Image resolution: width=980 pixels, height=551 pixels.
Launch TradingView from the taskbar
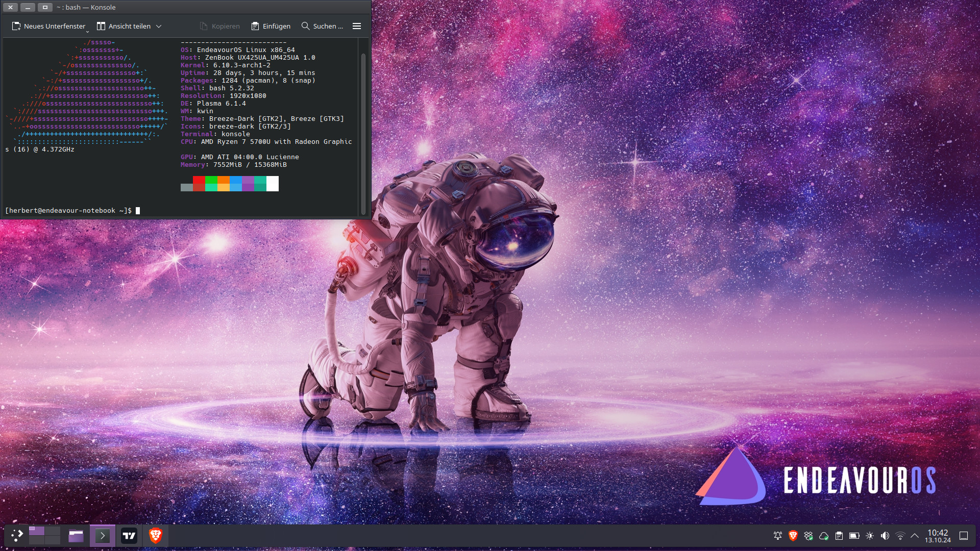pyautogui.click(x=129, y=536)
